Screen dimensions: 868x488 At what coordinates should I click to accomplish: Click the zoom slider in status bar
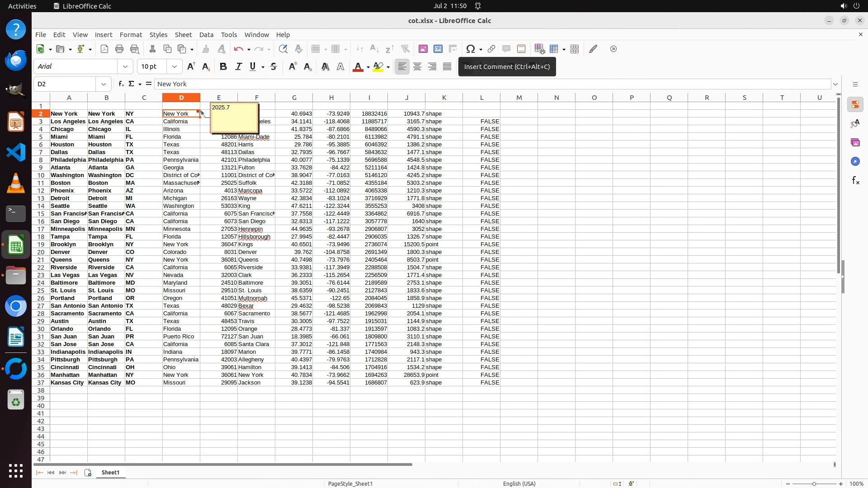[x=814, y=484]
